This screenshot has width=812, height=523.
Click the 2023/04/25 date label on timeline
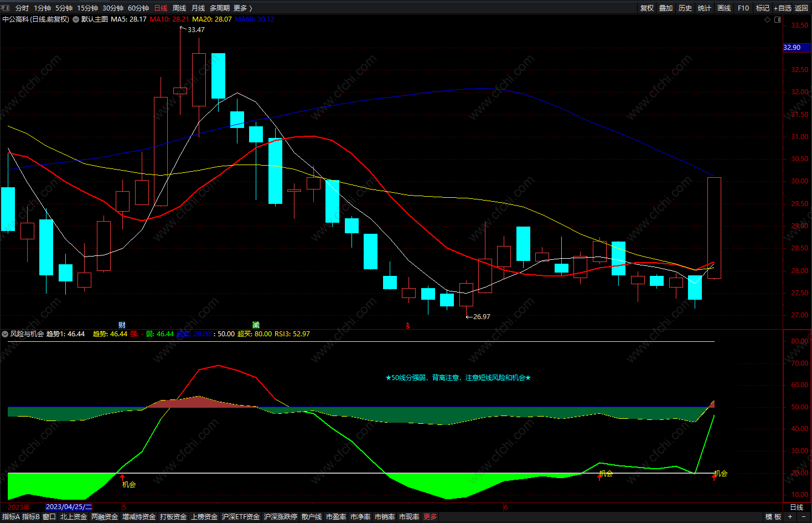click(x=69, y=507)
